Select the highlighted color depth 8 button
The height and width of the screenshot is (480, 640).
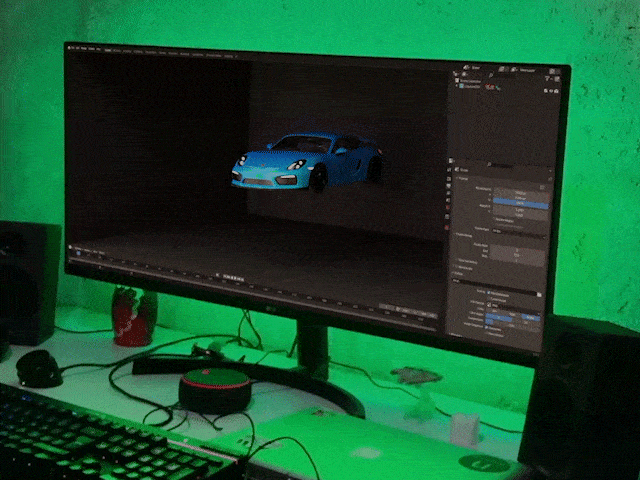pyautogui.click(x=498, y=318)
